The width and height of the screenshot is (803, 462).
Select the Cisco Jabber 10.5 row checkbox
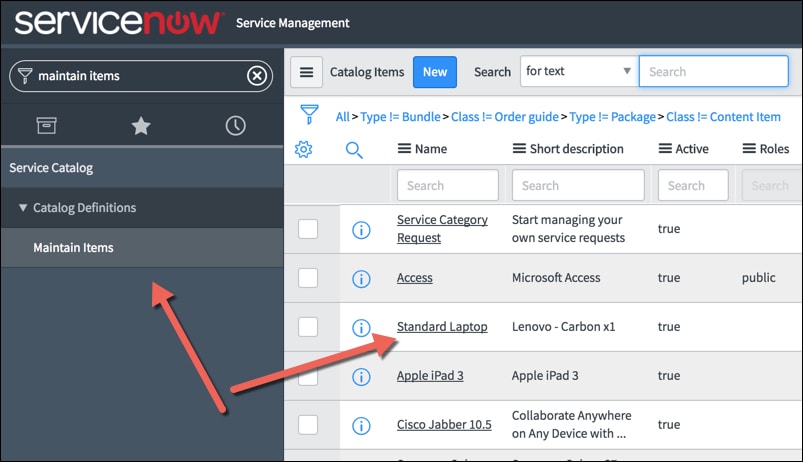(308, 425)
